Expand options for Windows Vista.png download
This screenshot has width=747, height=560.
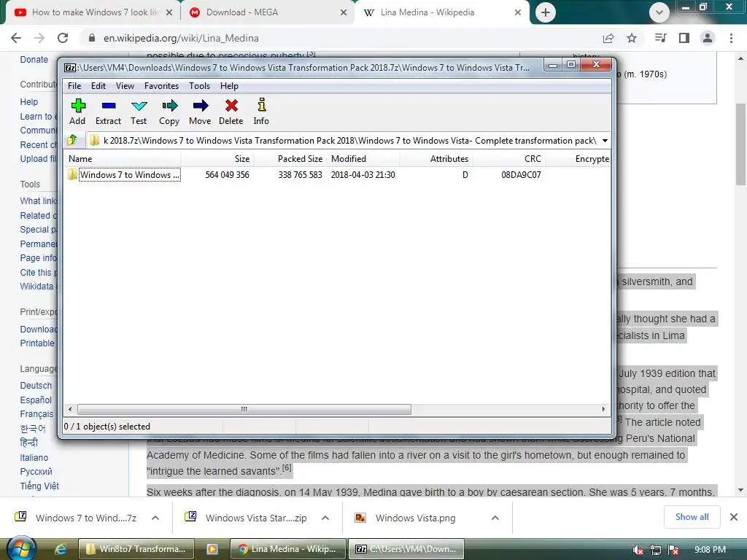click(x=495, y=518)
